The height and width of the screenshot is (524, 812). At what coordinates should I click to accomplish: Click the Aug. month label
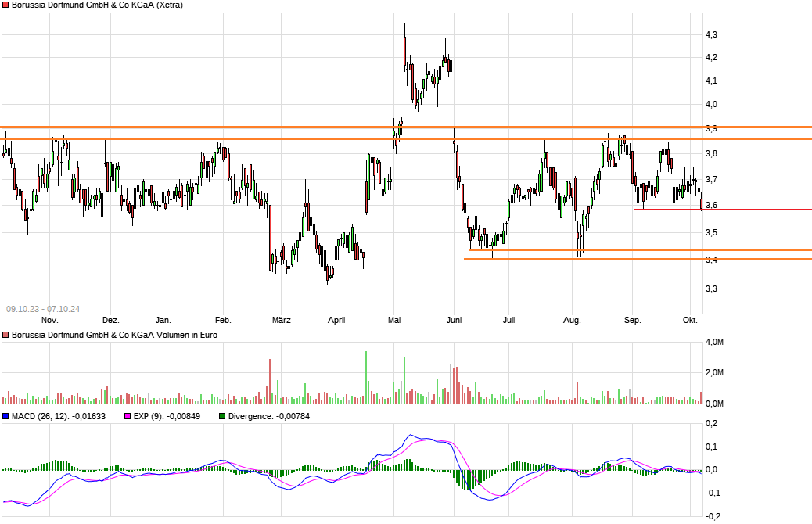point(572,321)
